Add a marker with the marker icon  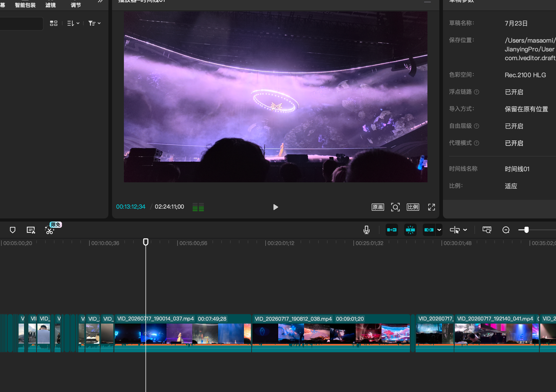pos(12,230)
